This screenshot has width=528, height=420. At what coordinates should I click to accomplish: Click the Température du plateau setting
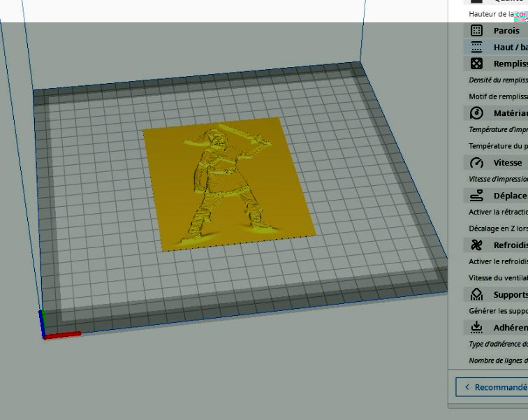pos(499,146)
